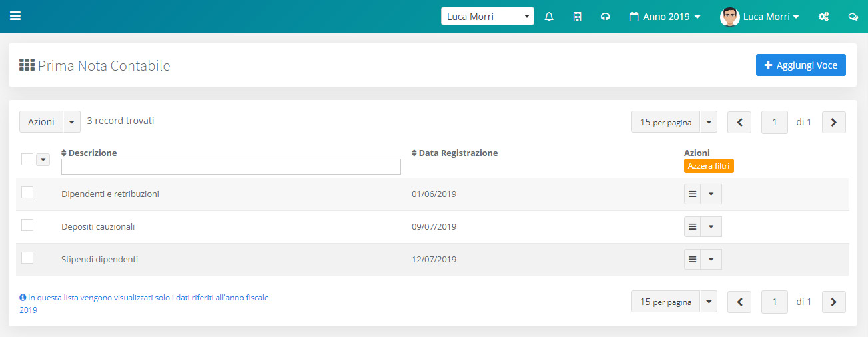Select the Dipendenti e retribuzioni row checkbox

[27, 192]
